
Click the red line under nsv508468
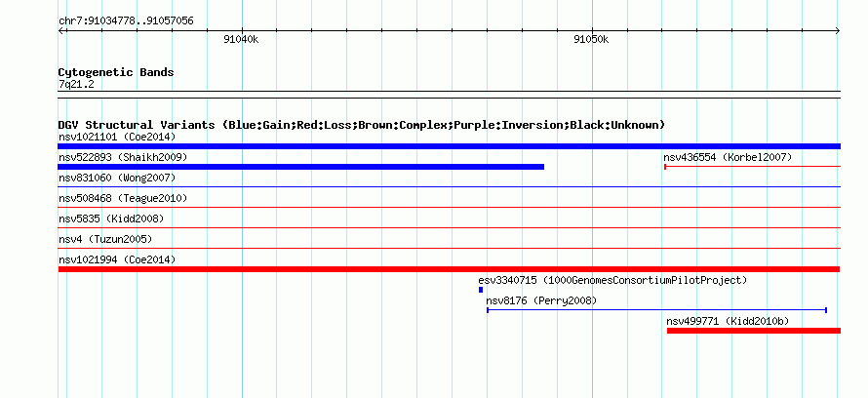449,208
